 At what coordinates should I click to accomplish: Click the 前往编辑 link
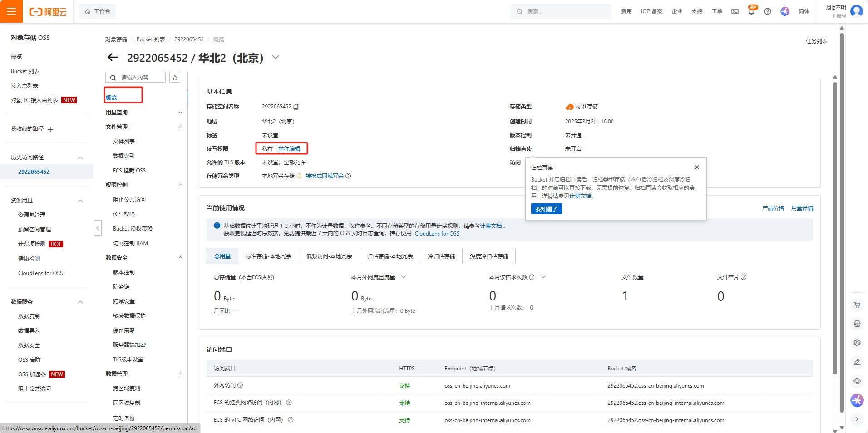289,149
